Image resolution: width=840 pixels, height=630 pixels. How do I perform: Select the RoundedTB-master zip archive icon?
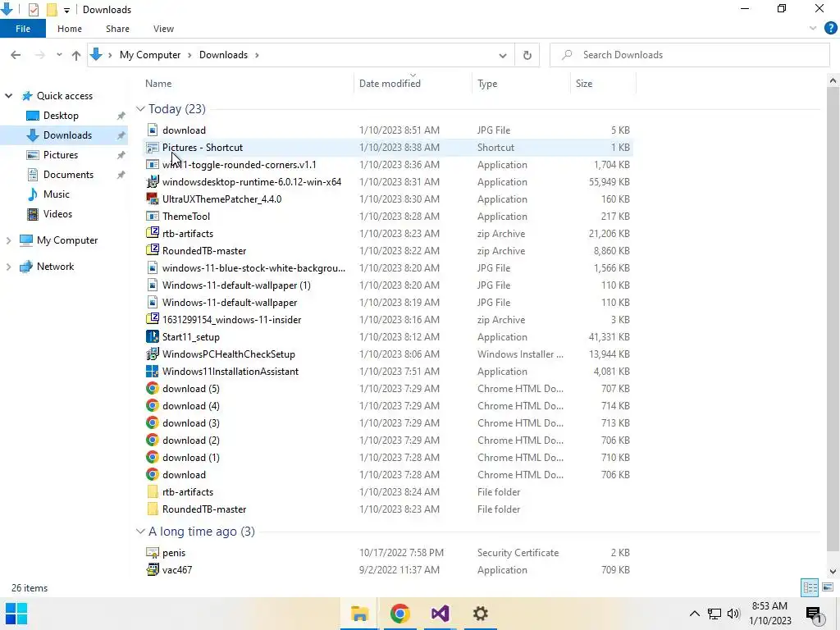tap(152, 250)
